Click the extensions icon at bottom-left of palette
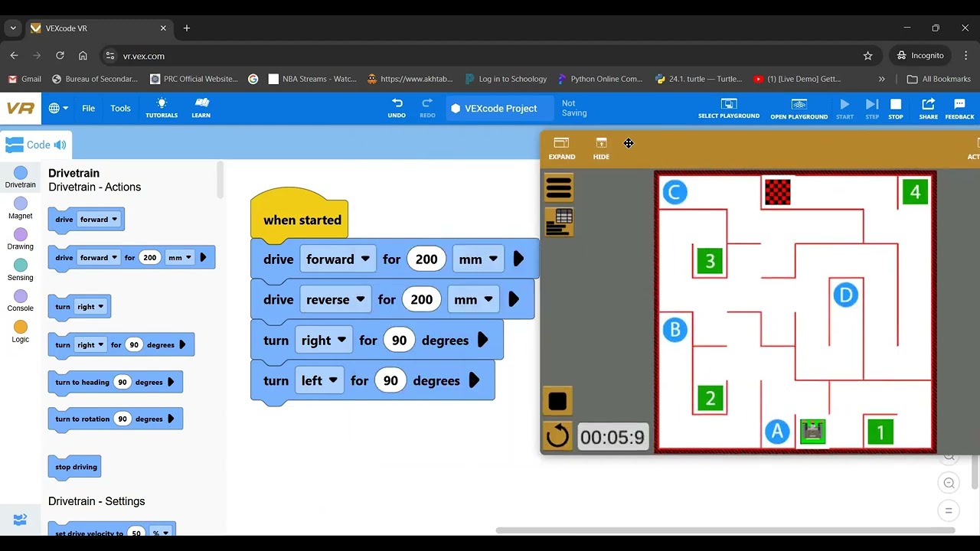The width and height of the screenshot is (980, 551). [x=21, y=520]
